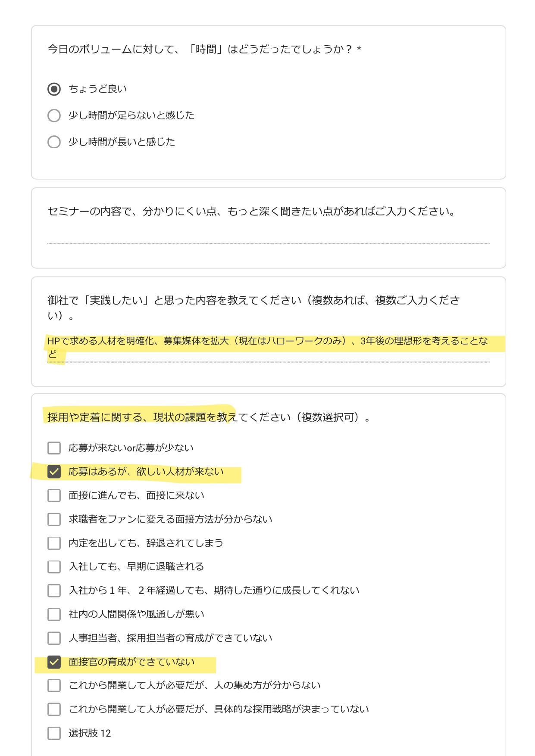This screenshot has height=756, width=535.
Task: Select 少し時間が長いと感じた option
Action: (54, 142)
